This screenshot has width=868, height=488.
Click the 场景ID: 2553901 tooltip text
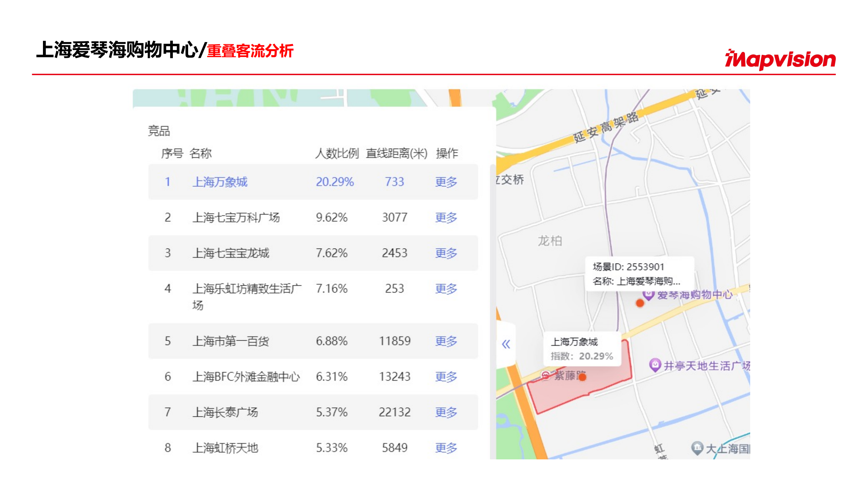628,267
